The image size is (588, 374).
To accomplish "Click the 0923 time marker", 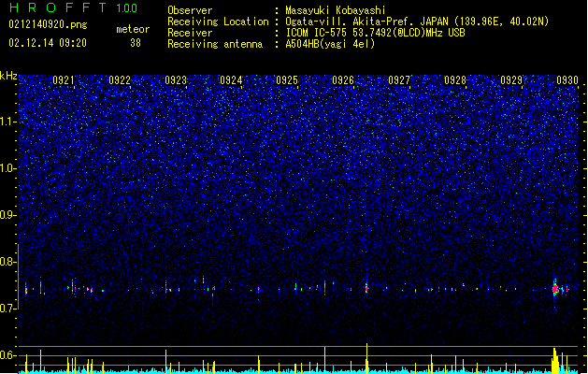I will coord(176,80).
